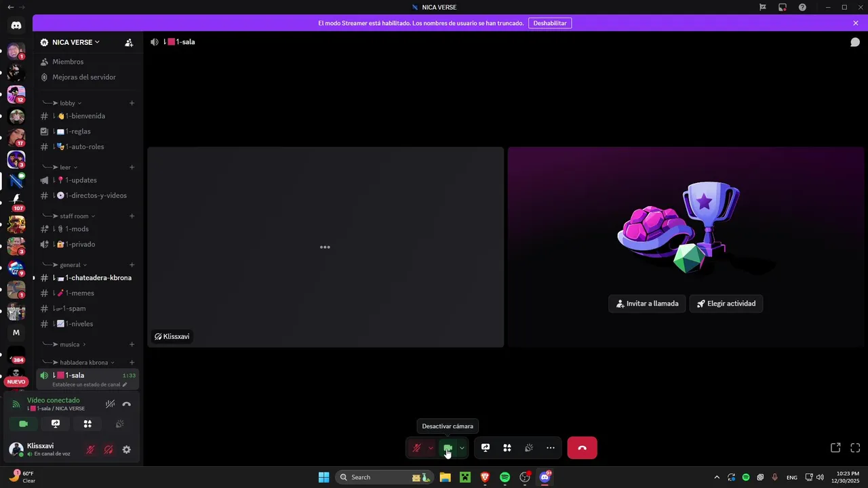Image resolution: width=868 pixels, height=488 pixels.
Task: Pop out the call window
Action: point(835,448)
